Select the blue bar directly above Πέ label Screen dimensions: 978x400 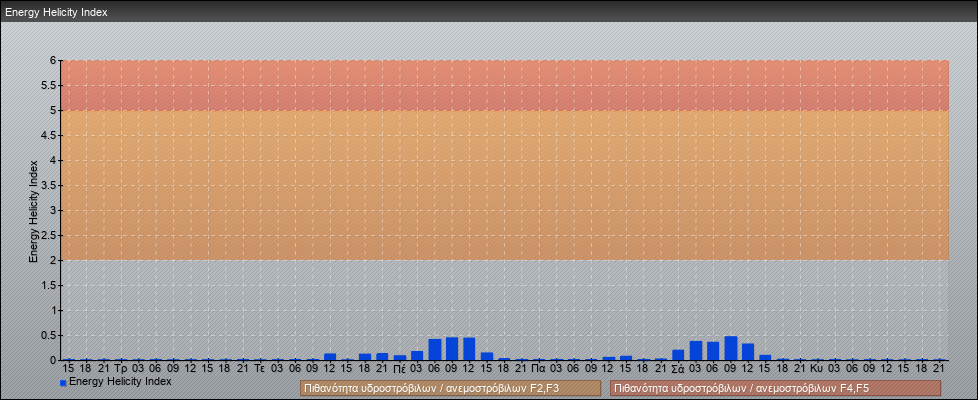click(400, 358)
